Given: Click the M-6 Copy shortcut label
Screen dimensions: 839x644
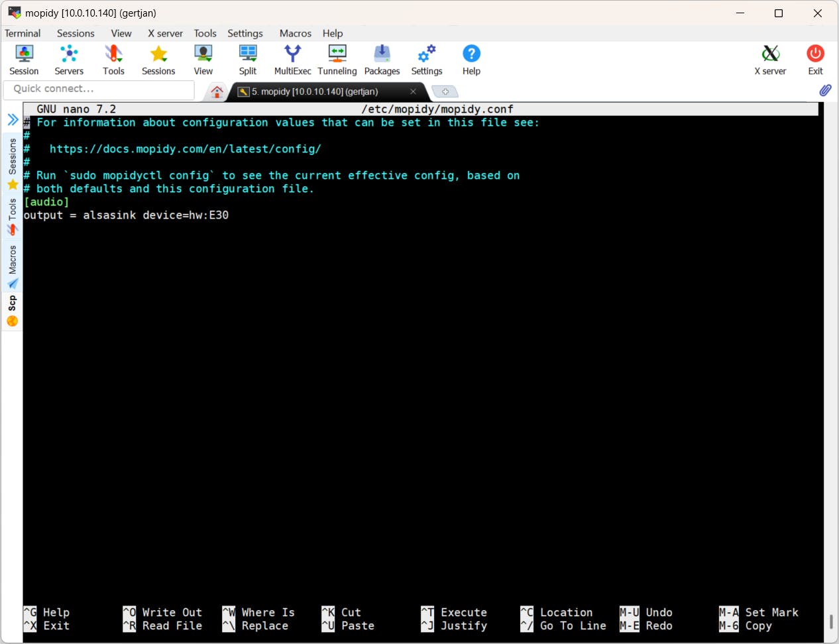Looking at the screenshot, I should tap(746, 626).
